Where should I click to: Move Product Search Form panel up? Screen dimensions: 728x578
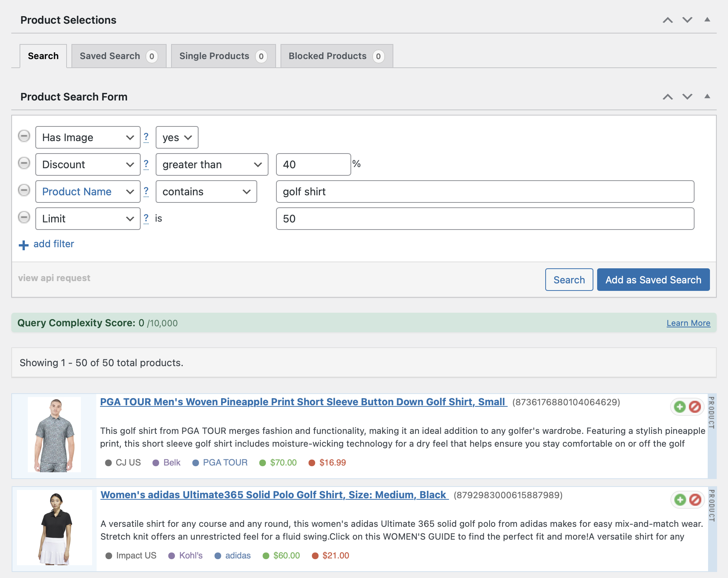[x=668, y=97]
